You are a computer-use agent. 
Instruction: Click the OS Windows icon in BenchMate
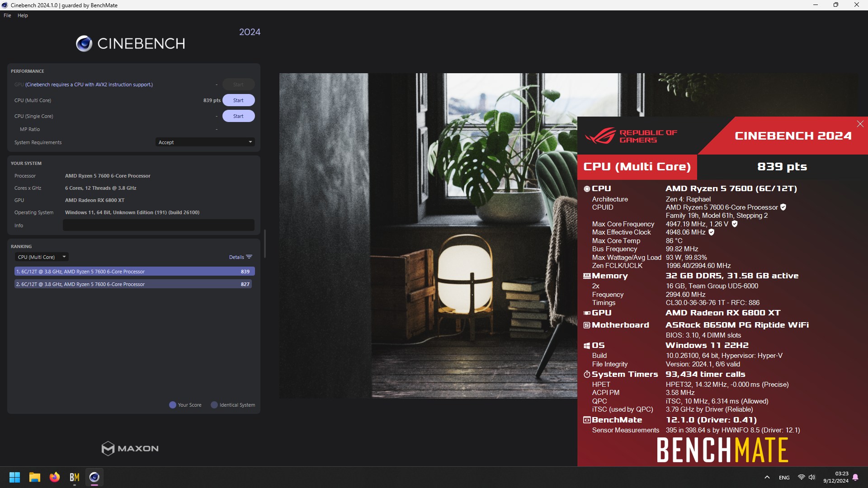(x=587, y=346)
